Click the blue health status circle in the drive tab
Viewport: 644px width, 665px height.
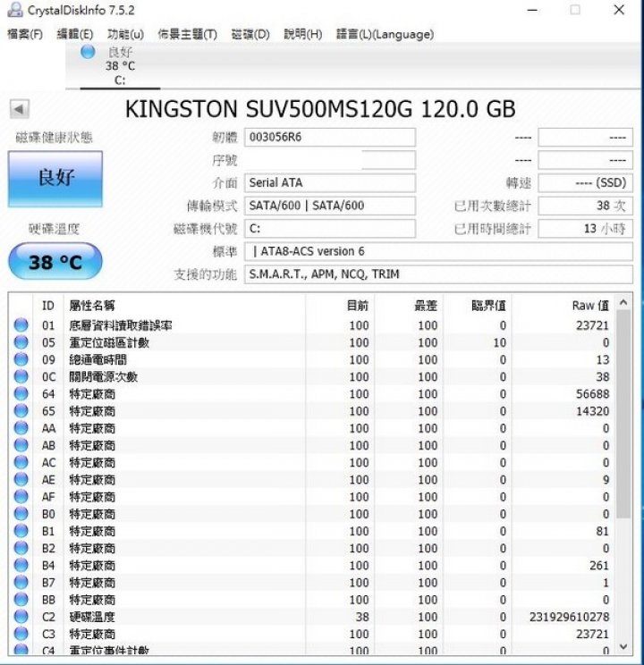coord(88,52)
